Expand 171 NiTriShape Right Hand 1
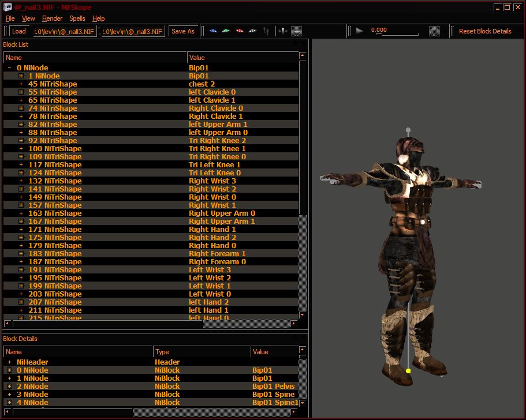526x420 pixels. (21, 229)
